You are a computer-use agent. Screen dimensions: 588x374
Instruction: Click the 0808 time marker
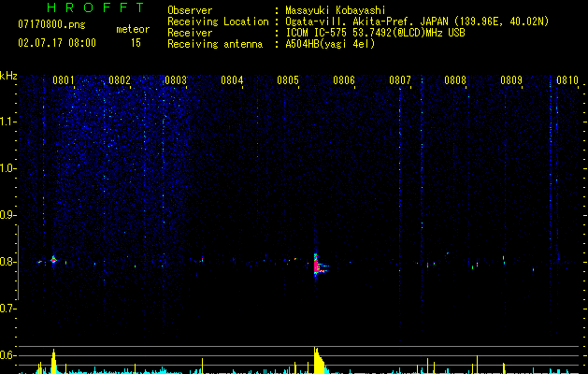pos(455,80)
